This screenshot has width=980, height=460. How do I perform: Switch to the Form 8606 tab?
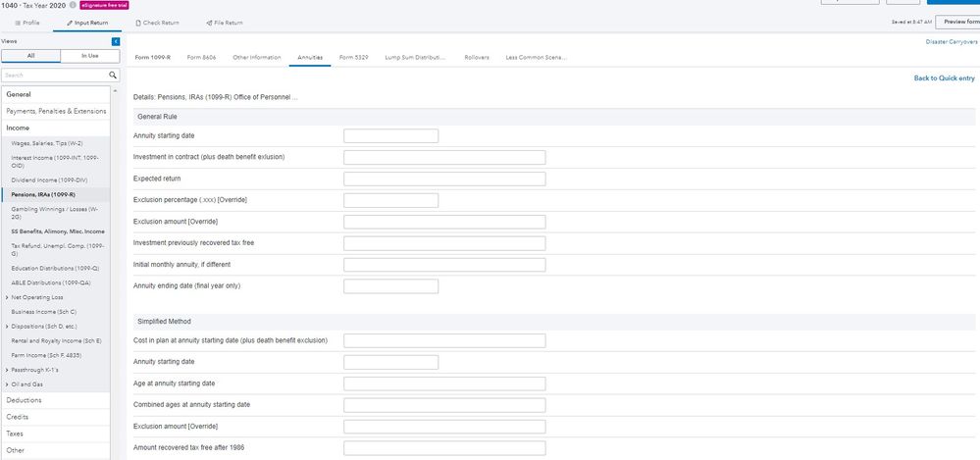coord(200,57)
